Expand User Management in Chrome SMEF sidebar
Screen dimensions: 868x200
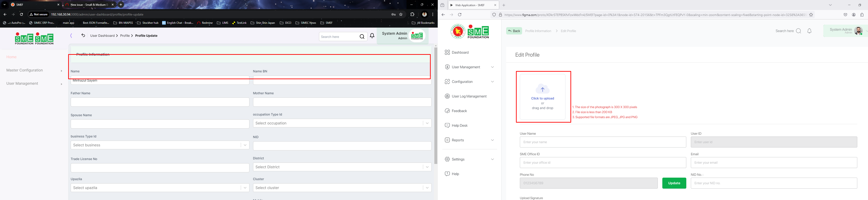pyautogui.click(x=34, y=84)
